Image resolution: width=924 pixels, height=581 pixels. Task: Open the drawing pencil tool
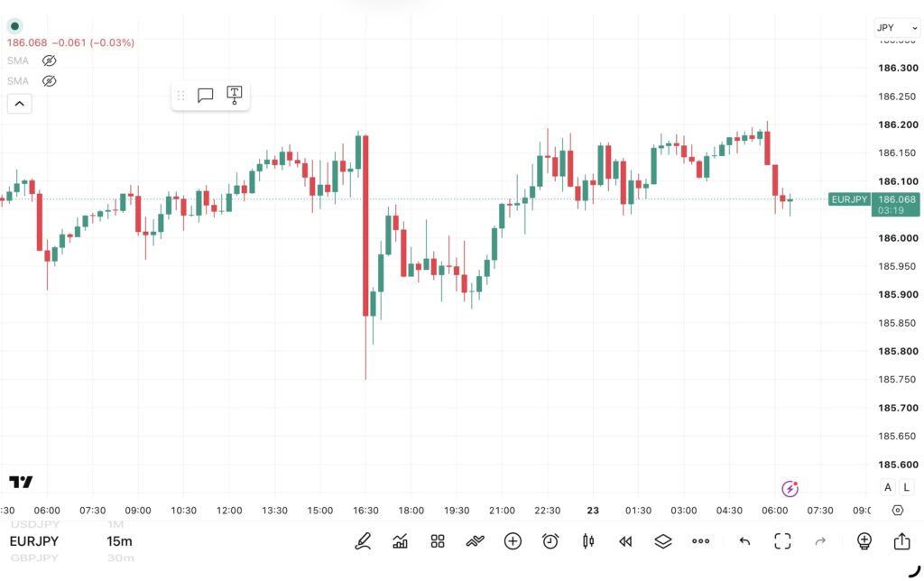coord(363,541)
